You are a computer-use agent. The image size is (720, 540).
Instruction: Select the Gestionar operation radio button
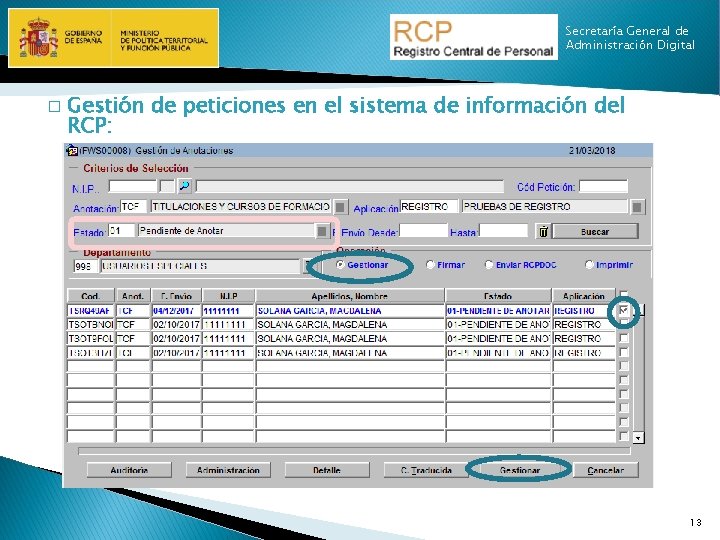[340, 265]
